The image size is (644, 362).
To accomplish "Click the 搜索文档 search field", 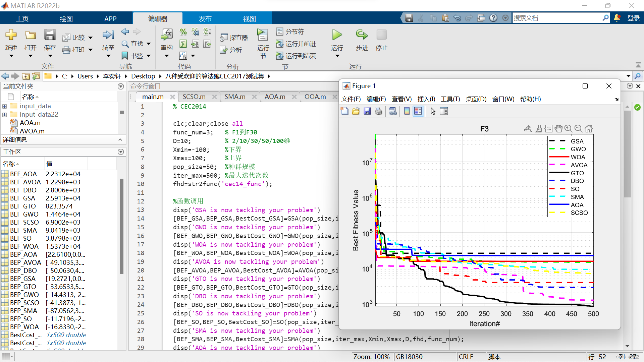I will tap(557, 18).
